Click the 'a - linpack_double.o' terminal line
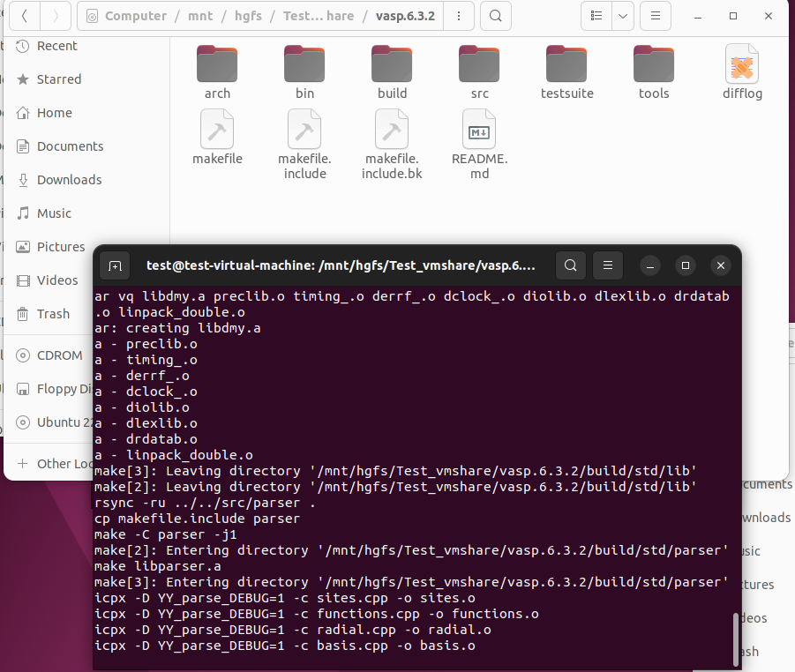The width and height of the screenshot is (795, 672). coord(174,456)
